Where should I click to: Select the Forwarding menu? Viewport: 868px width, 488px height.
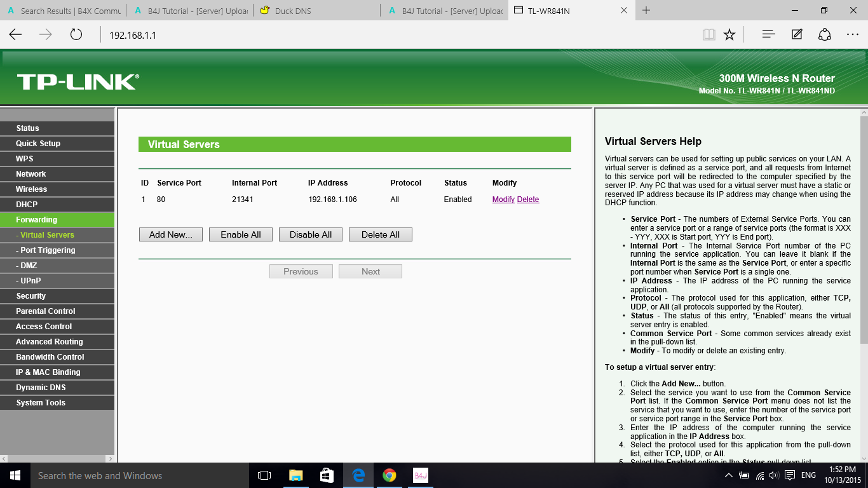pyautogui.click(x=57, y=220)
